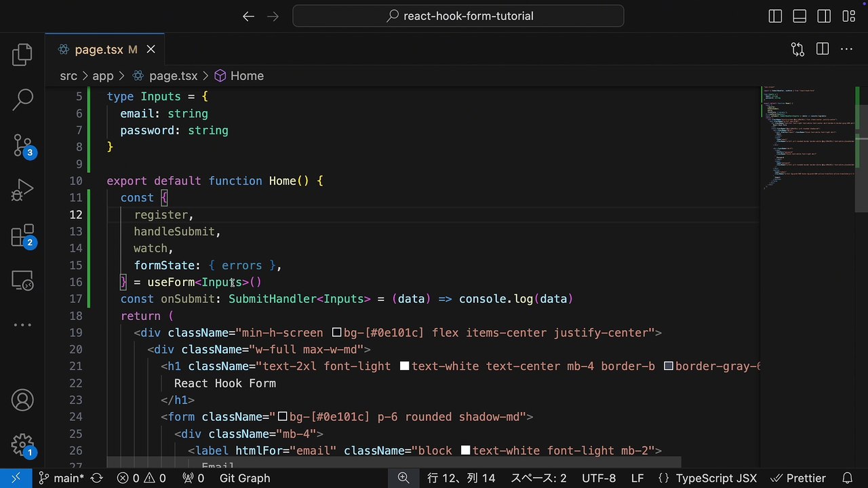This screenshot has height=488, width=868.
Task: Click the ports forwarded '0' indicator
Action: 193,478
